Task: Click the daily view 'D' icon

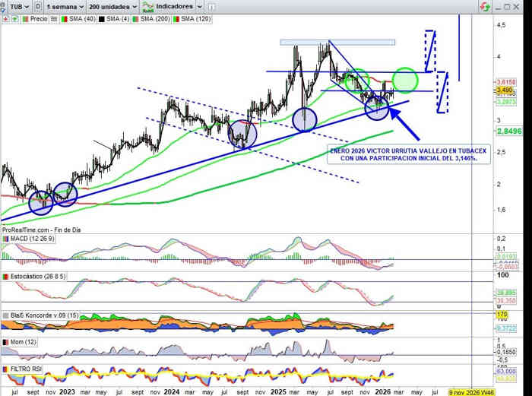Action: click(x=38, y=6)
